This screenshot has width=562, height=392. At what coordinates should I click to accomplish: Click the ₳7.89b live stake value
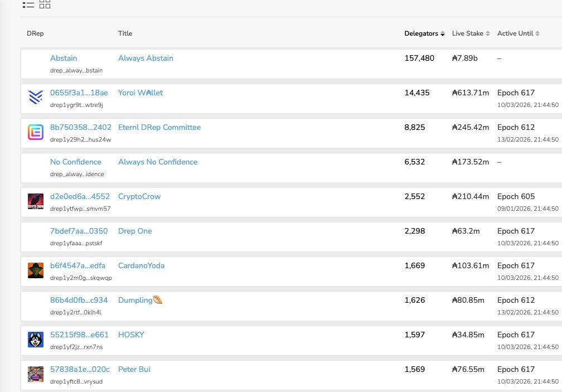click(465, 58)
